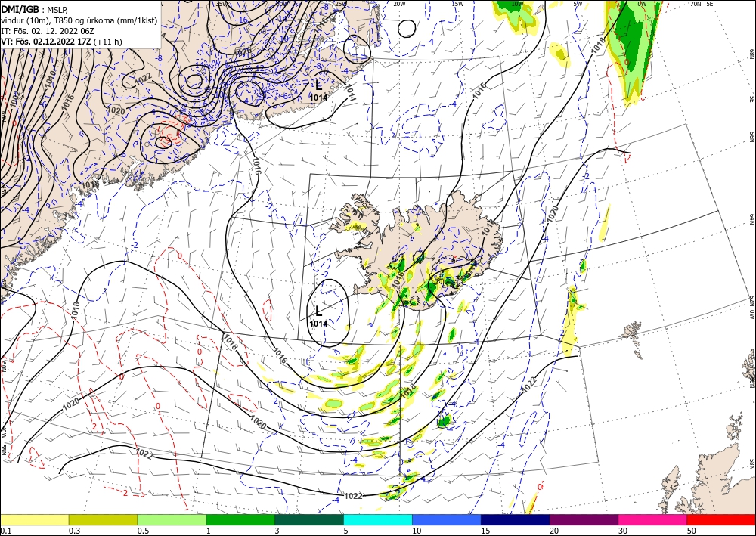Click the "10W" longitude label at top
Viewport: 756px width, 536px height.
coord(517,4)
